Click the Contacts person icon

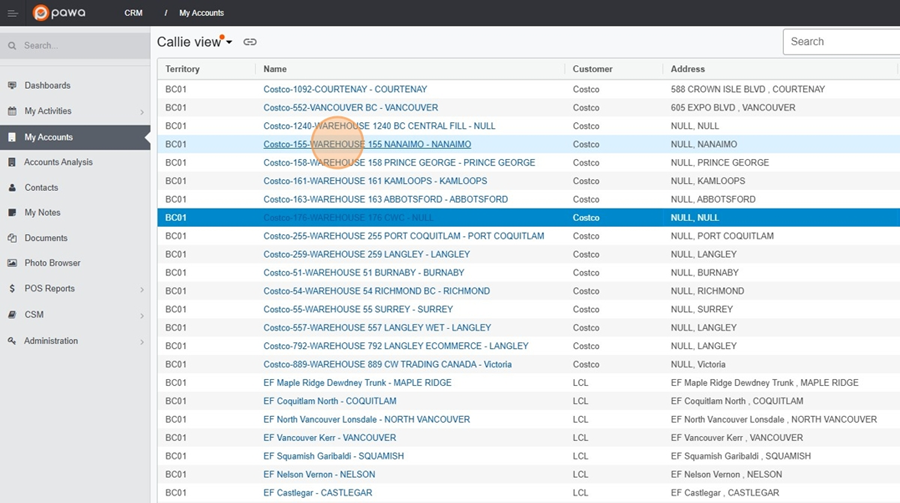12,188
